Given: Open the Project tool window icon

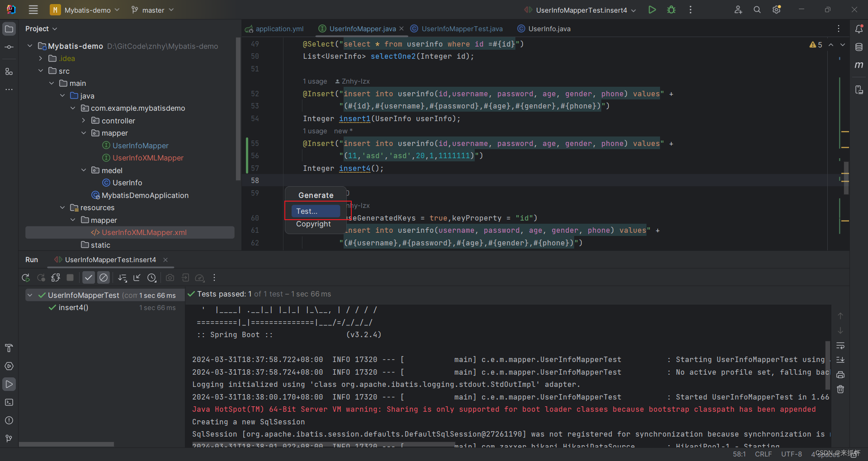Looking at the screenshot, I should (9, 29).
